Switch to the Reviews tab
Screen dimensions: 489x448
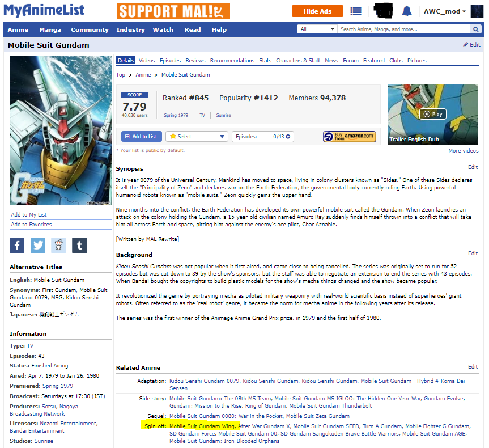[195, 60]
